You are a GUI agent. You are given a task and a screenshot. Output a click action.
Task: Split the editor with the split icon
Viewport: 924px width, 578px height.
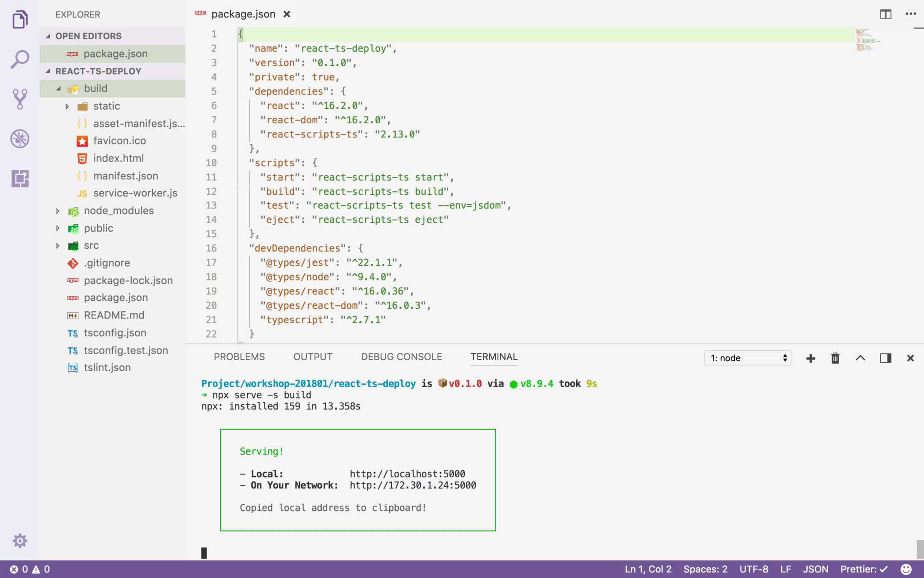click(885, 14)
